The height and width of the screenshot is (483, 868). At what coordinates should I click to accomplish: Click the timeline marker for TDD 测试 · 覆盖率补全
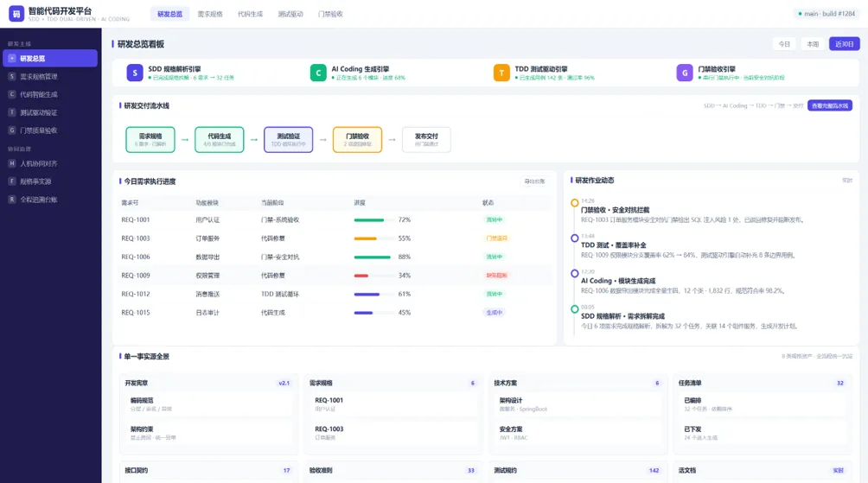click(x=575, y=238)
